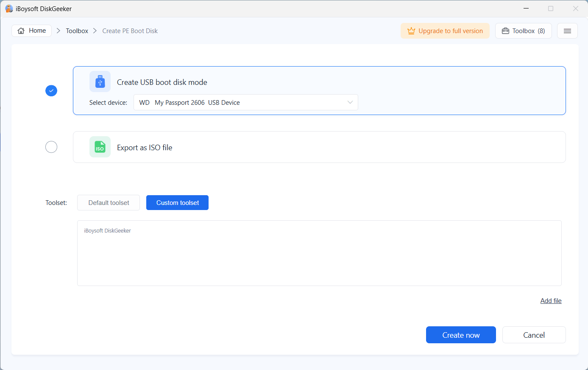Click Create USB boot disk mode title
This screenshot has width=588, height=370.
[x=162, y=82]
